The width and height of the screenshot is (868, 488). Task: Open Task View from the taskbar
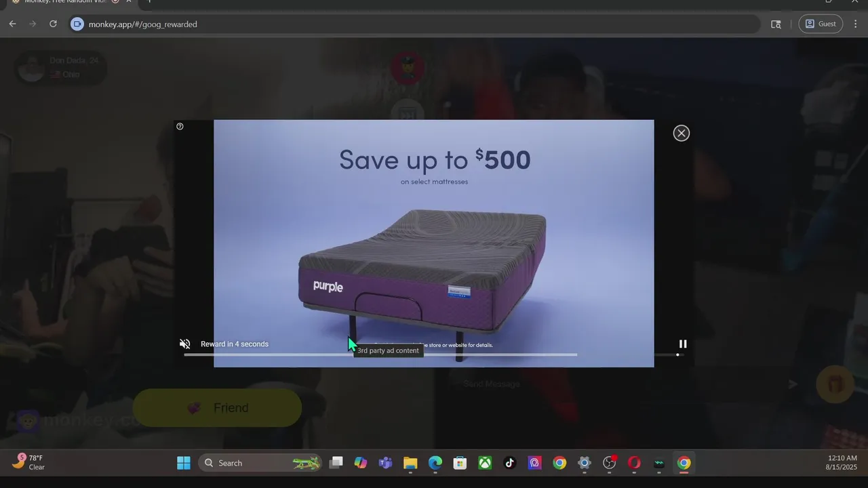[x=336, y=463]
